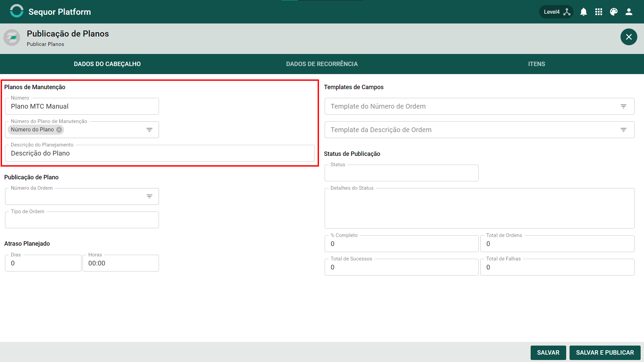The width and height of the screenshot is (644, 362).
Task: Click the Publicação de Planos module icon
Action: (12, 37)
